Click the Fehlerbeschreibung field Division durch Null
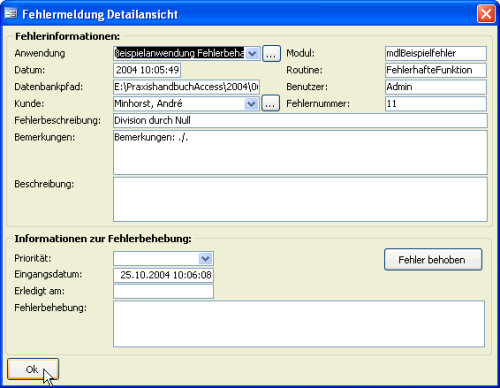Viewport: 500px width, 388px height. [300, 120]
